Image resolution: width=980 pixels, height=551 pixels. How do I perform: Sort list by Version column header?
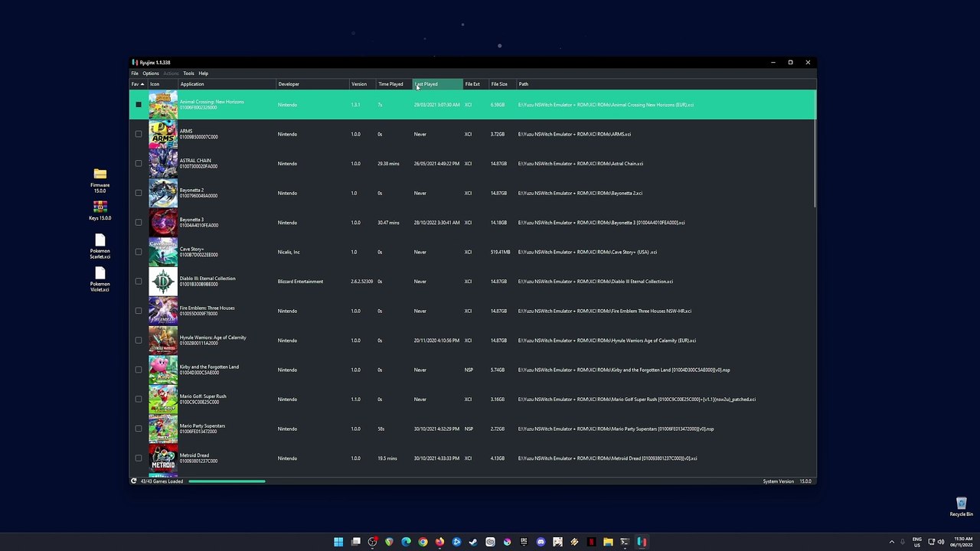363,84
